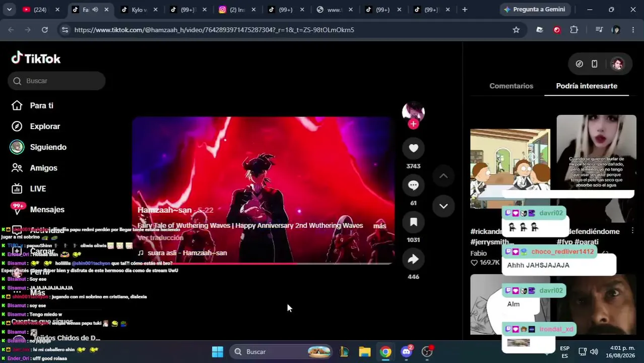Open the sound 'suara asli - Hamzaah~san'
This screenshot has width=644, height=363.
click(x=182, y=253)
